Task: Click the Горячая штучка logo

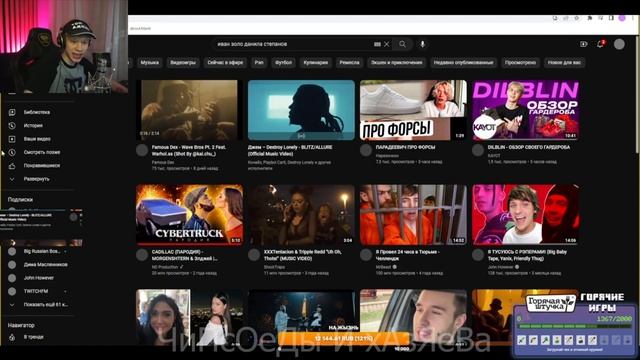Action: tap(550, 303)
